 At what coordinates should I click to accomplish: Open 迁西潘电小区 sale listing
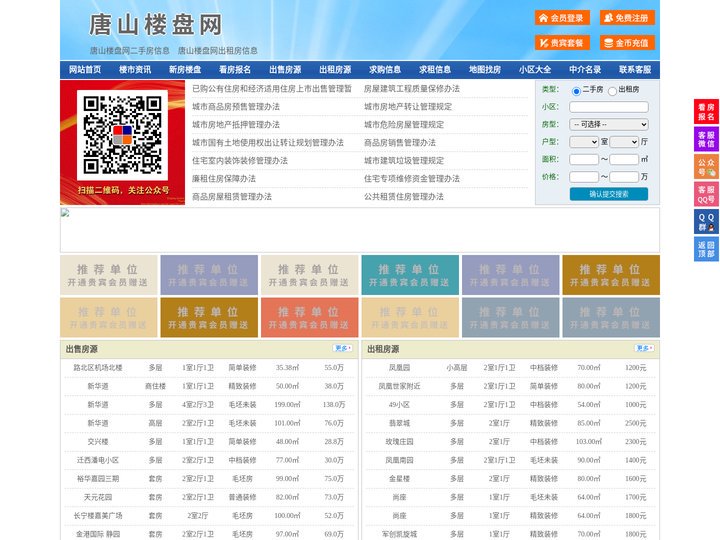click(x=98, y=460)
